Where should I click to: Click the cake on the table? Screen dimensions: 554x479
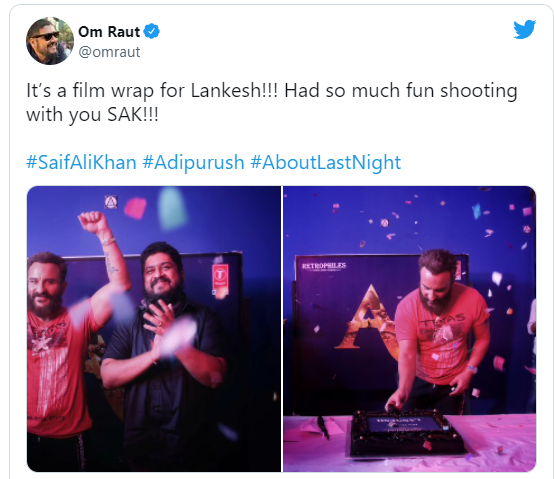tap(406, 434)
